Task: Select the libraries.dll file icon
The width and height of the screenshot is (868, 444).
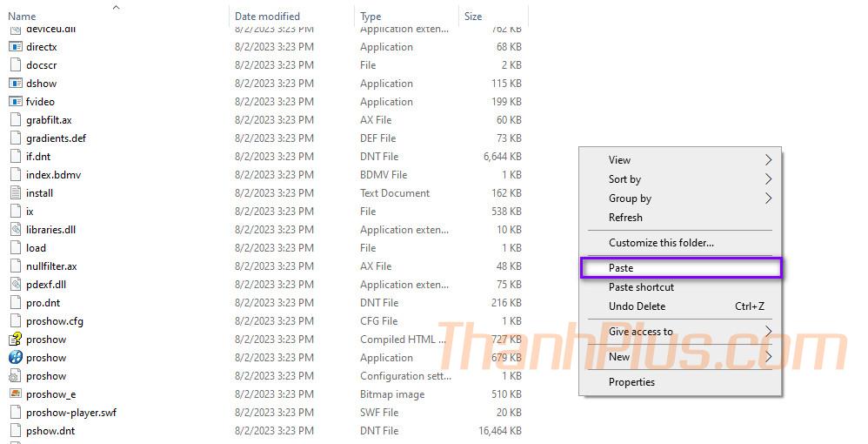Action: click(x=15, y=230)
